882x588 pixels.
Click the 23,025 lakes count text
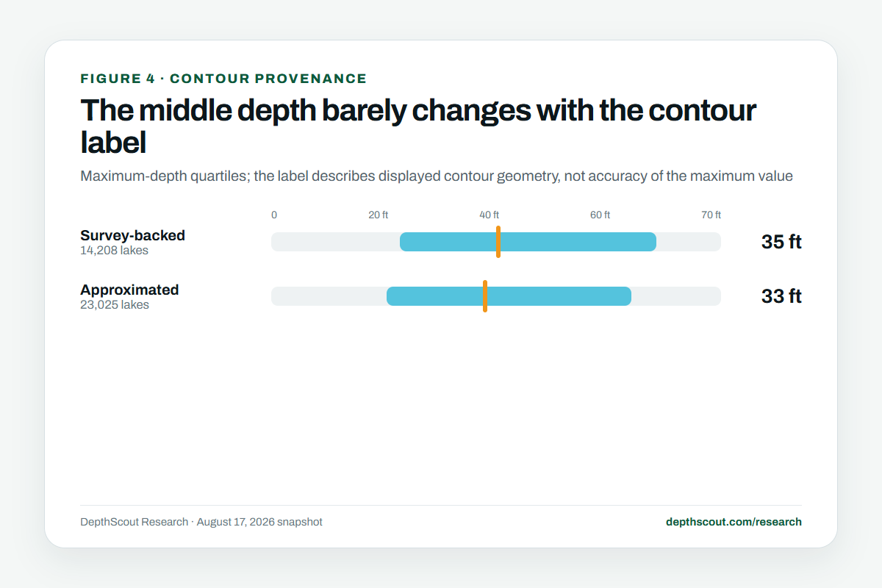point(115,305)
